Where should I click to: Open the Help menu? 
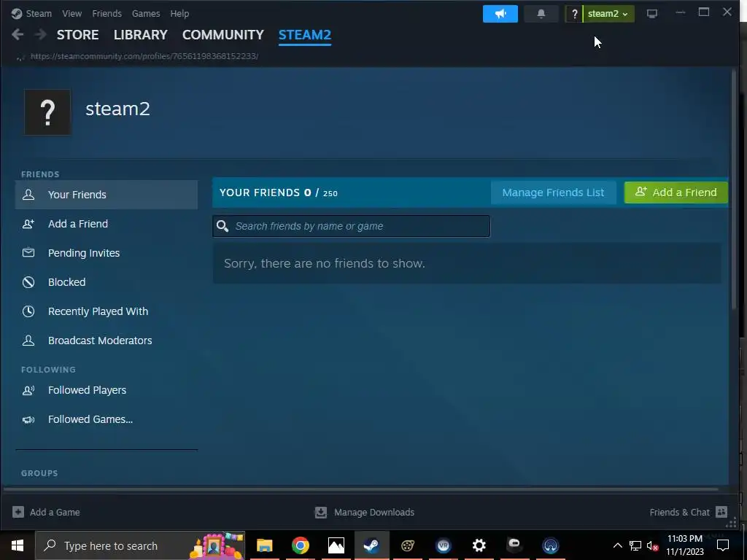tap(179, 14)
